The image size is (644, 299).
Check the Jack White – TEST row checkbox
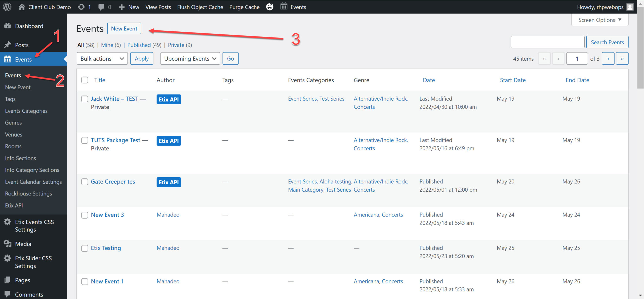85,99
